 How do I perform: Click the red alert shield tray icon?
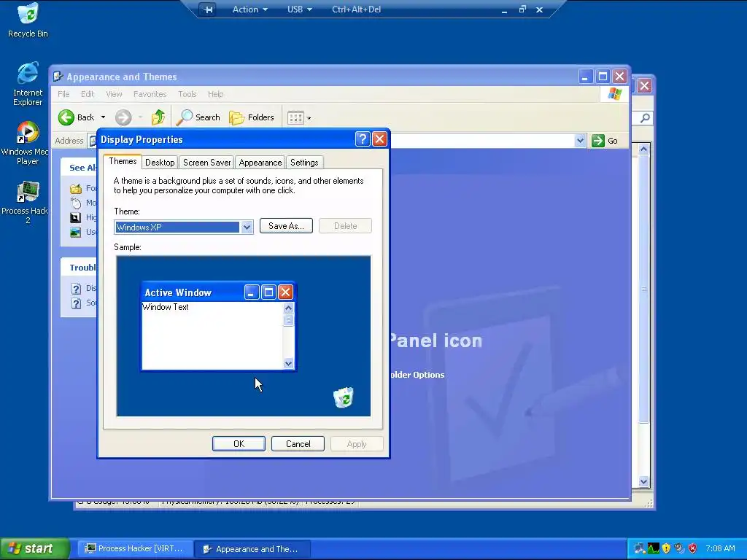tap(693, 548)
